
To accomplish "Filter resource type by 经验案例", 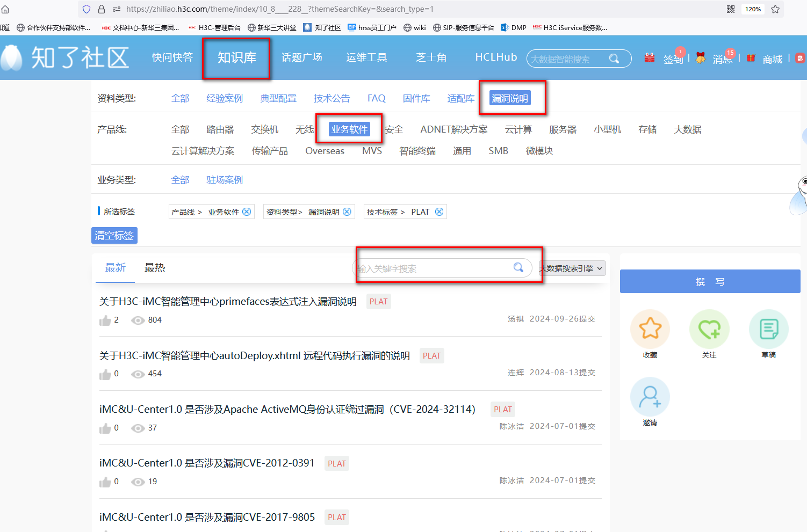I will click(225, 98).
